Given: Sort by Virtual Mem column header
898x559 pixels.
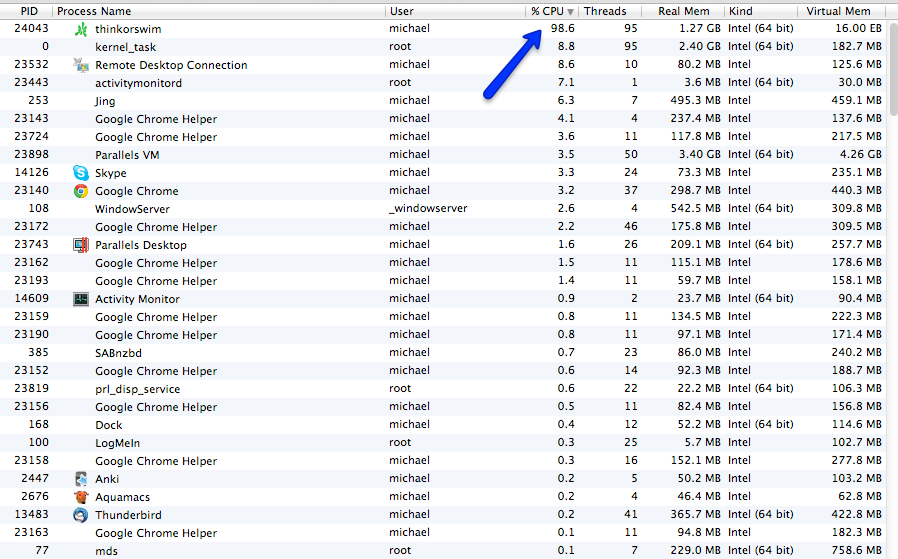Looking at the screenshot, I should click(838, 11).
